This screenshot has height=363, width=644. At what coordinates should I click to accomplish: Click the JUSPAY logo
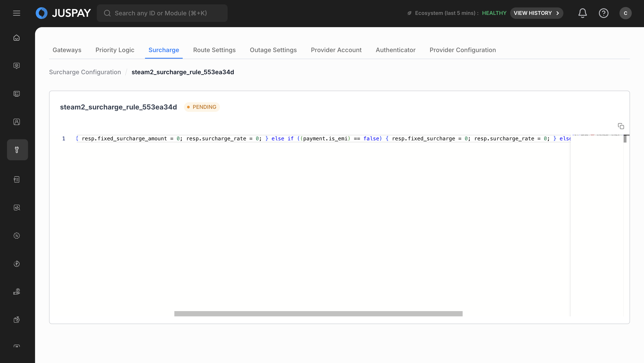63,13
